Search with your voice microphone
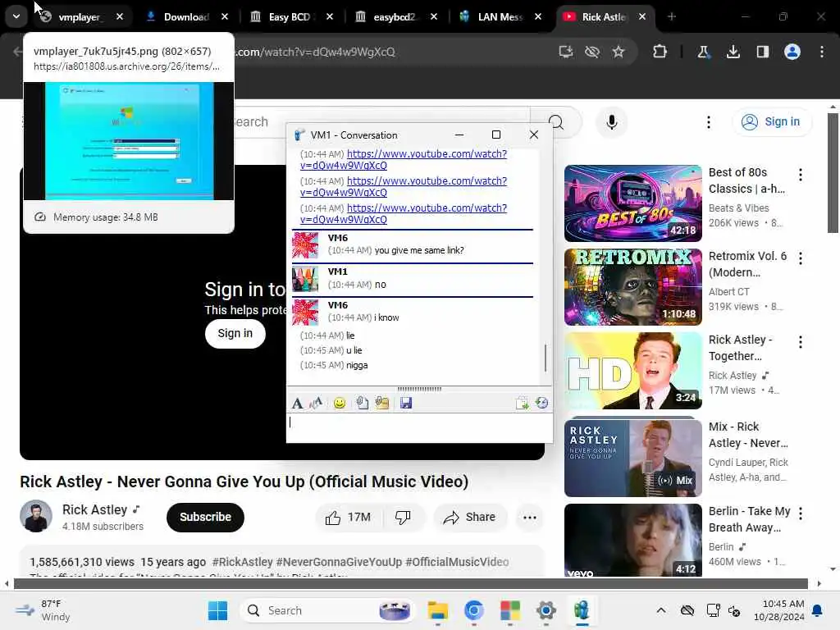The image size is (840, 630). click(x=611, y=122)
